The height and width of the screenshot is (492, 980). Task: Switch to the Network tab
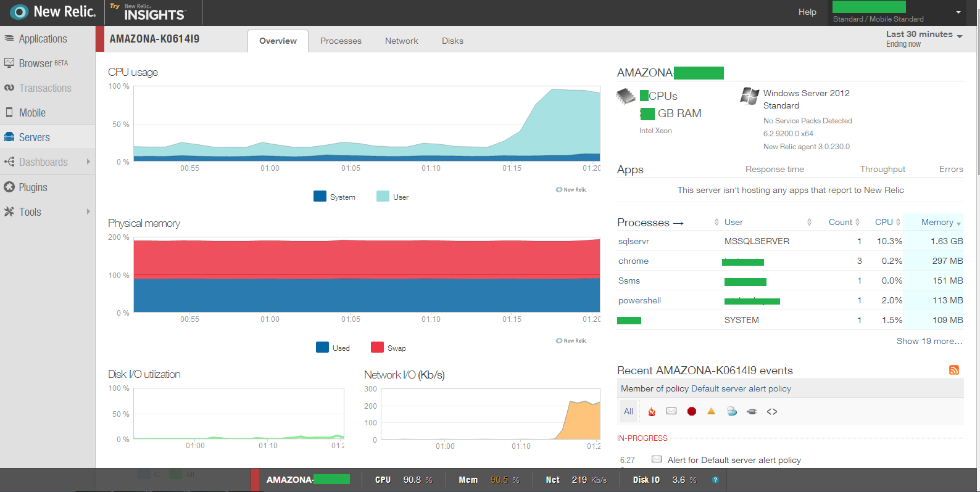coord(402,41)
